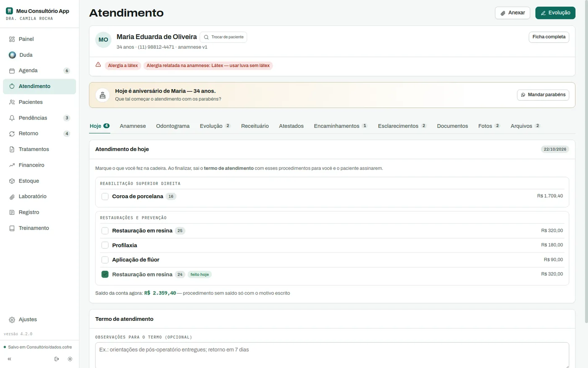The image size is (588, 368).
Task: Open the Arquivos tab
Action: (x=525, y=126)
